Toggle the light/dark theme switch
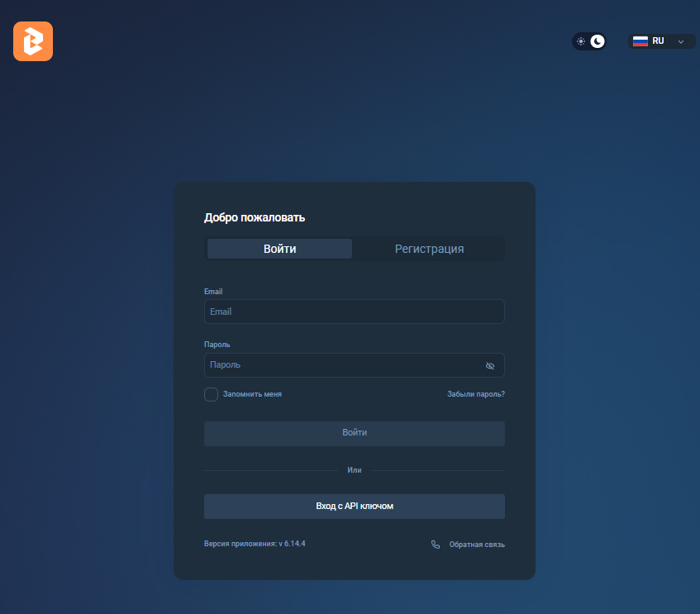Screen dimensions: 700x614 point(588,41)
